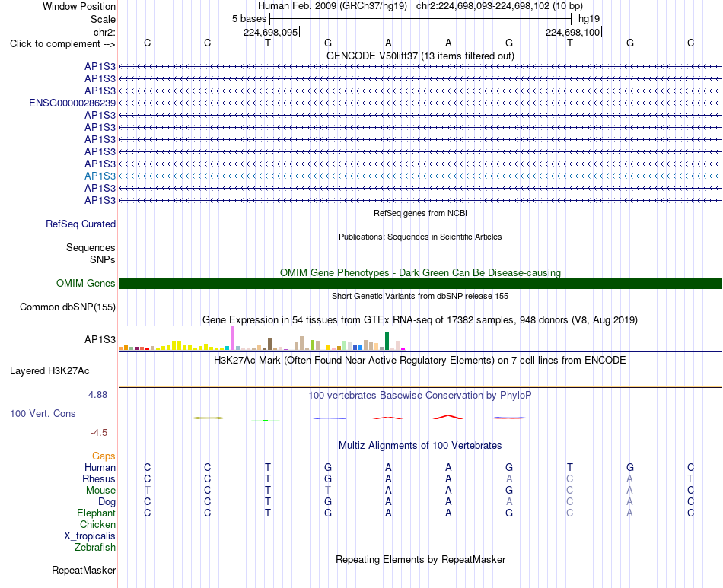Click the 224,698,095 coordinate marker
This screenshot has height=588, width=723.
(x=271, y=33)
